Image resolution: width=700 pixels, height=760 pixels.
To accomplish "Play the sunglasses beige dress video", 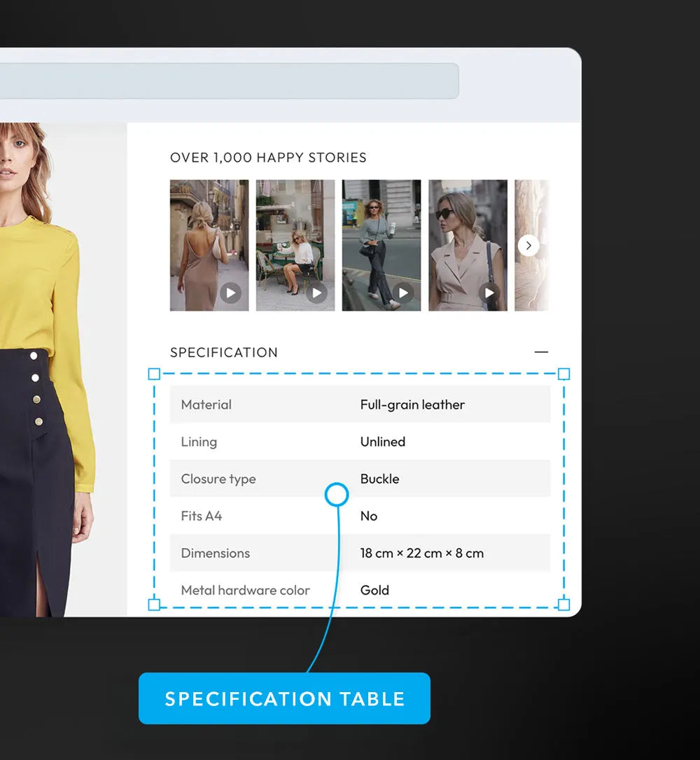I will coord(489,293).
